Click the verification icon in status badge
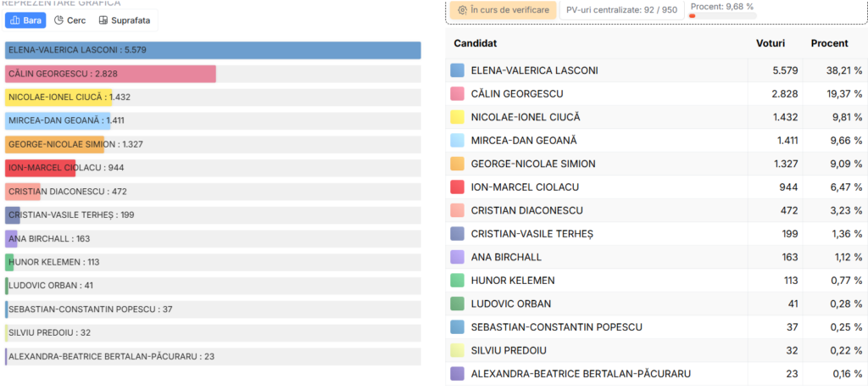 pos(463,10)
